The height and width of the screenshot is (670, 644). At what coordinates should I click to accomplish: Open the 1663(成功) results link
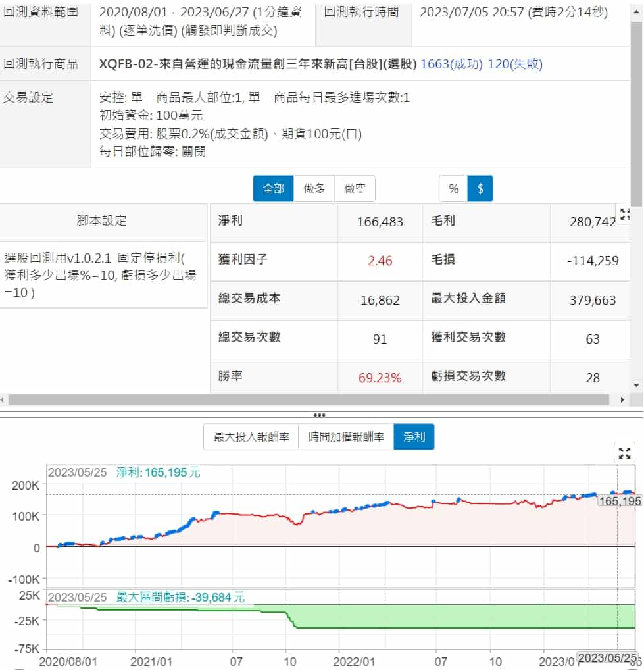[451, 64]
